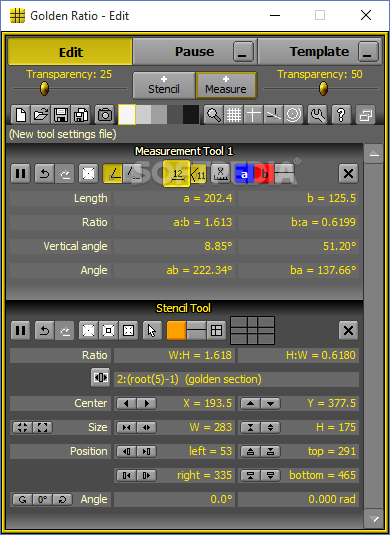This screenshot has width=390, height=535.
Task: Click the Transparency 25 slider handle
Action: [44, 89]
